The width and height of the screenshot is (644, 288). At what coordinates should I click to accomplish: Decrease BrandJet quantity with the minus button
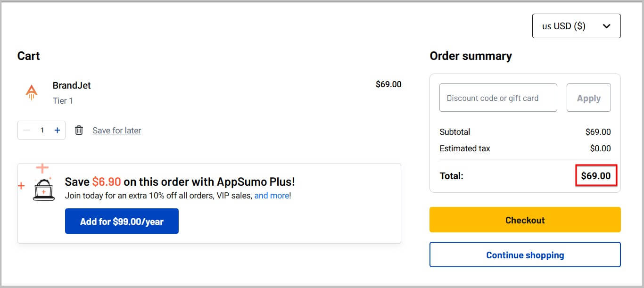[26, 130]
